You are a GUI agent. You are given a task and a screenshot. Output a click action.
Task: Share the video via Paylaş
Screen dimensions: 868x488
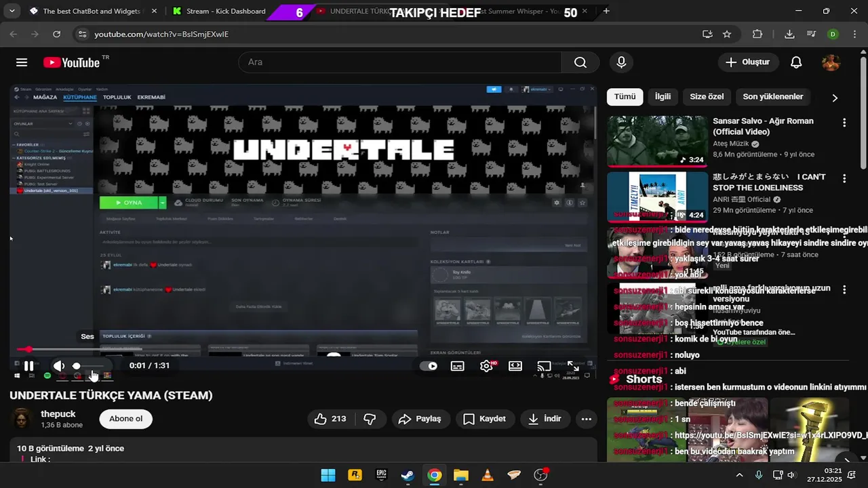(x=420, y=419)
